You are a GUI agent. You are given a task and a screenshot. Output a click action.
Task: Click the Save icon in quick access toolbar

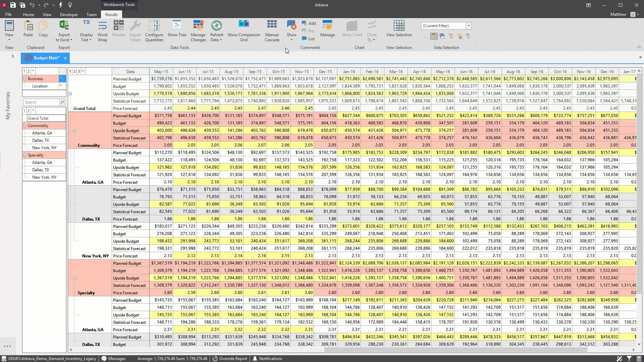coord(13,5)
